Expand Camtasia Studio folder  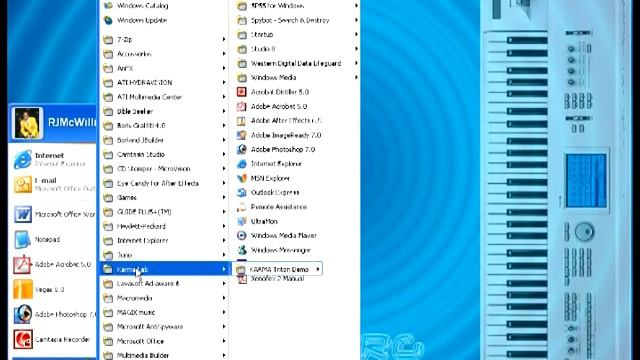(163, 154)
